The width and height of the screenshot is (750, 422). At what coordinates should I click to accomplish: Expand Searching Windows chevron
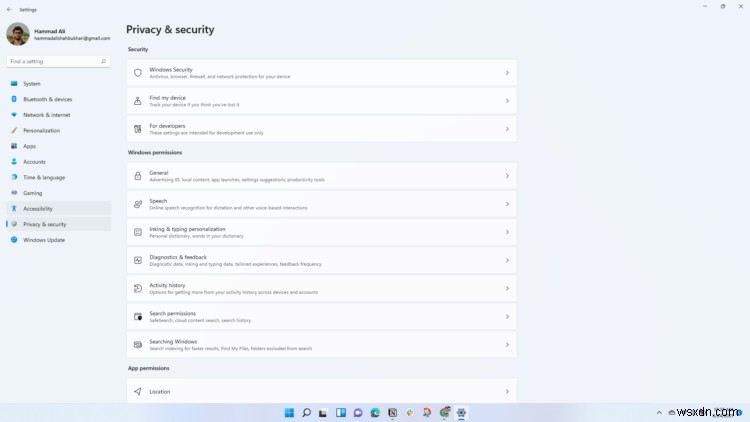[507, 345]
